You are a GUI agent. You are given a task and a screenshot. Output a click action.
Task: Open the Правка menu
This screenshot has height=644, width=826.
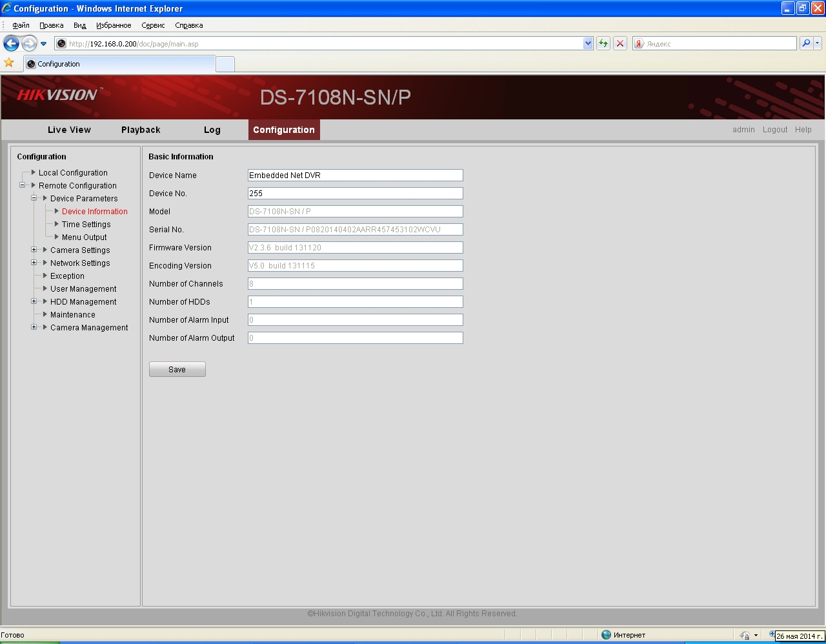click(x=51, y=25)
